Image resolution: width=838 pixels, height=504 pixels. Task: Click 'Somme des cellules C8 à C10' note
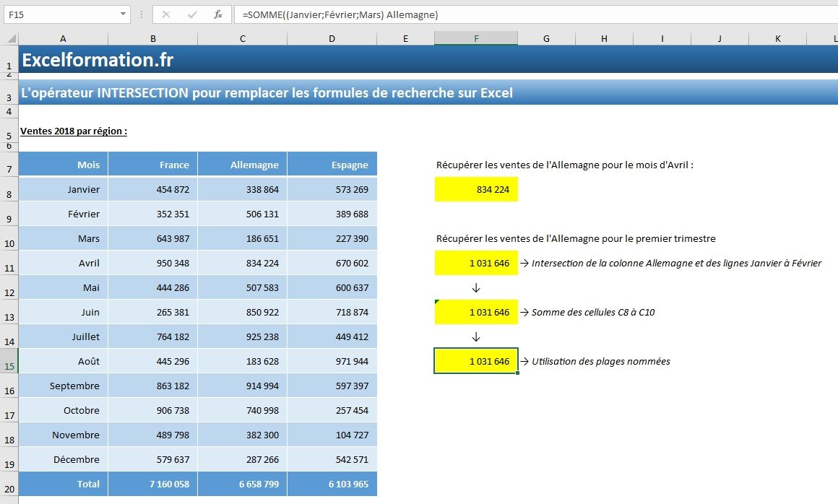coord(592,313)
